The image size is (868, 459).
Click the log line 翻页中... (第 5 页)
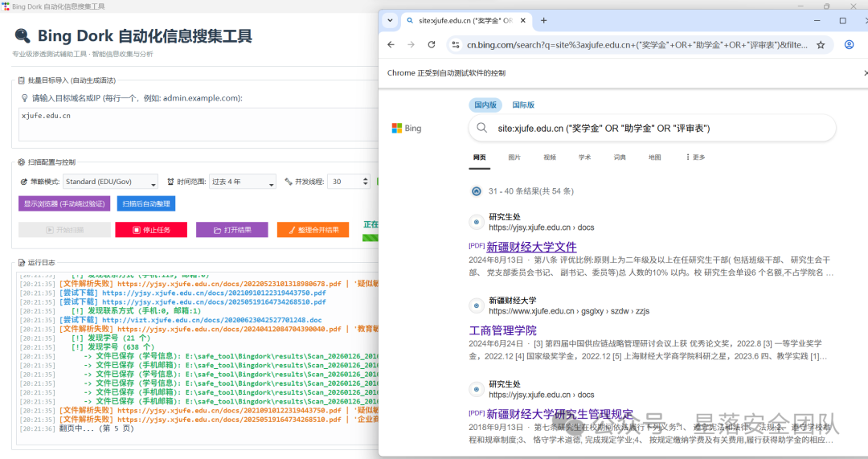tap(96, 428)
